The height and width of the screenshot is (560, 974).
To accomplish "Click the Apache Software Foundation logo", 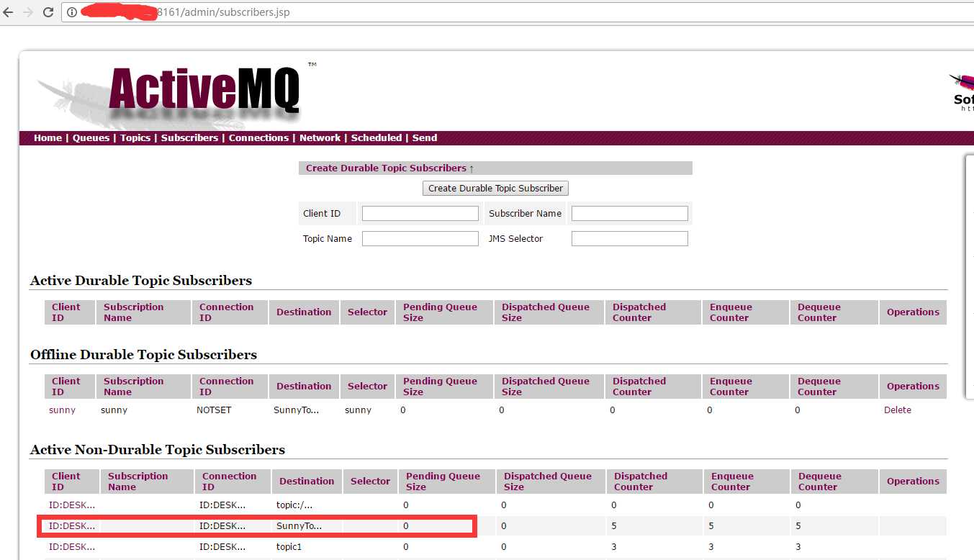I will [962, 92].
